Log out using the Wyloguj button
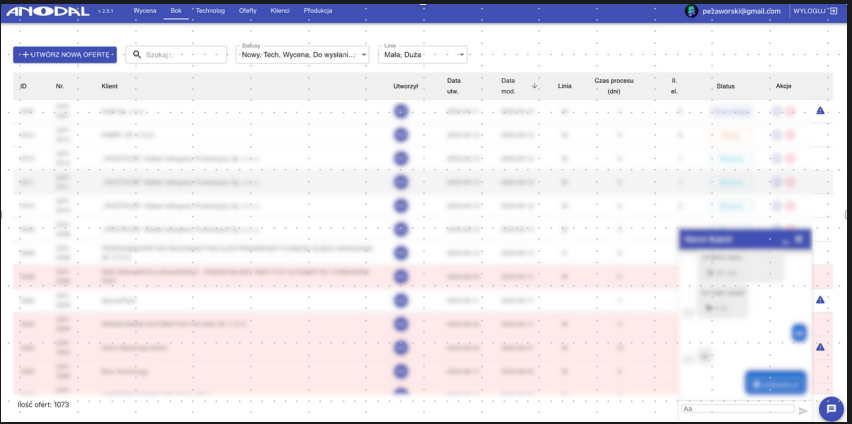Screen dimensions: 852x424 [815, 10]
